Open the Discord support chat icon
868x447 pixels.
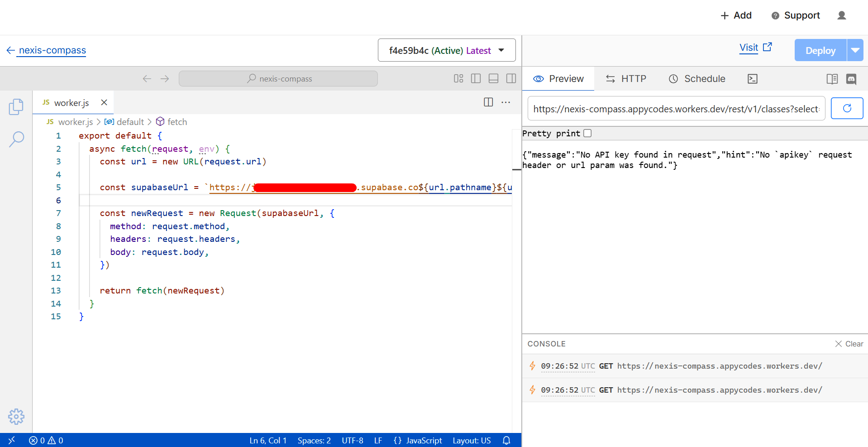851,79
